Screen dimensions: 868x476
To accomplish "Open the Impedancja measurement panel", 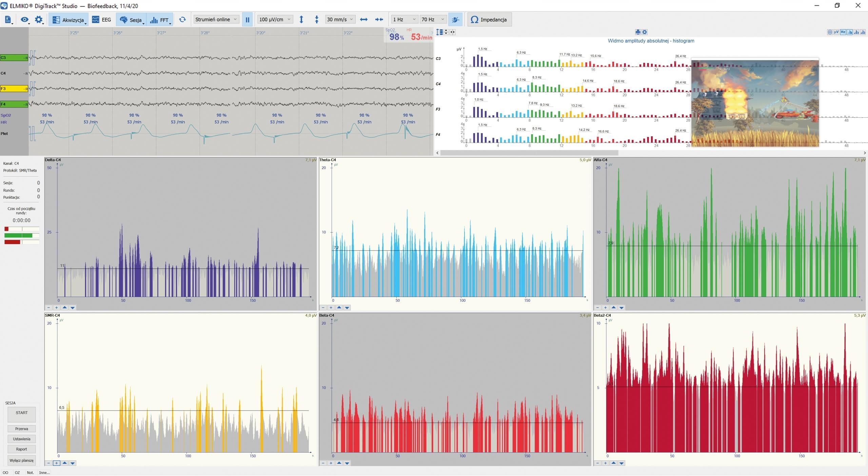I will 489,20.
